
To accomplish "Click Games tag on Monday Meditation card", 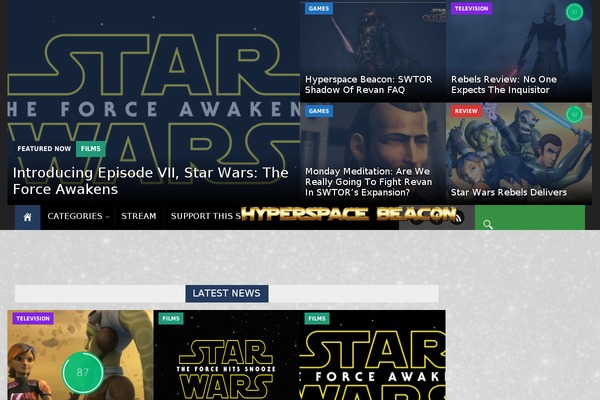I will coord(319,111).
